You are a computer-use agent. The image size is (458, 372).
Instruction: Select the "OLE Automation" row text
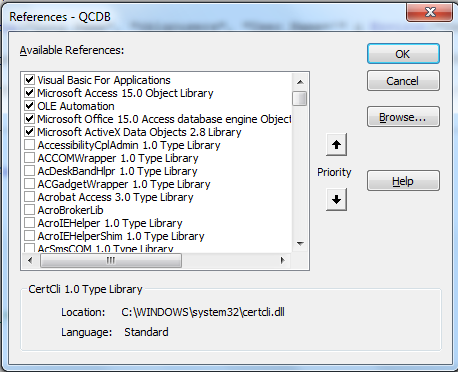(76, 106)
